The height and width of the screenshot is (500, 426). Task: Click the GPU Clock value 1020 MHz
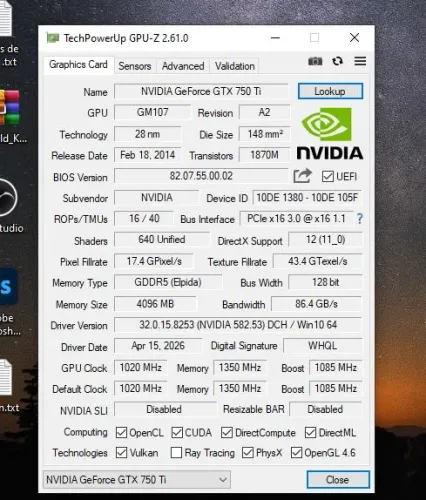click(140, 367)
